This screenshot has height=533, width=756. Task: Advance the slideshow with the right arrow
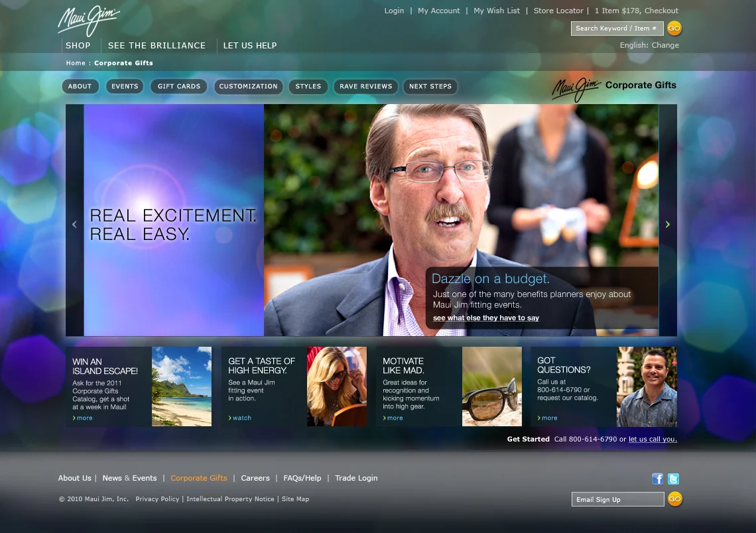coord(667,224)
